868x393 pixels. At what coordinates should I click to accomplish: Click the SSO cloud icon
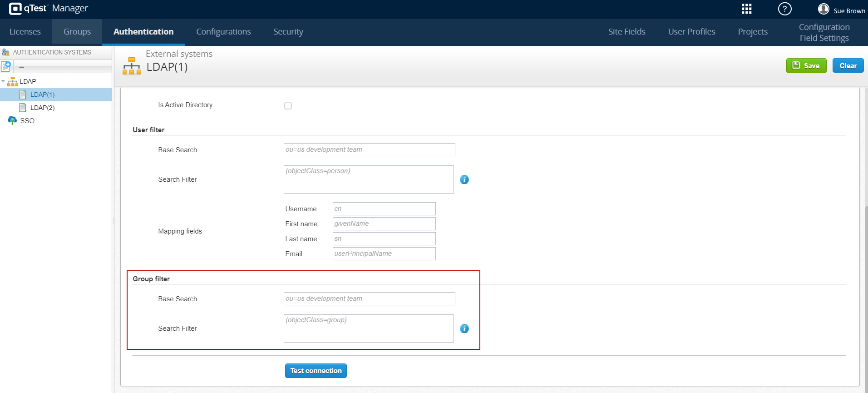12,120
